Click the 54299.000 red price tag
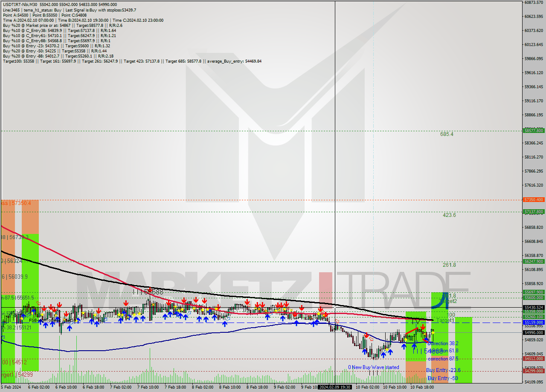The width and height of the screenshot is (546, 392). [533, 371]
